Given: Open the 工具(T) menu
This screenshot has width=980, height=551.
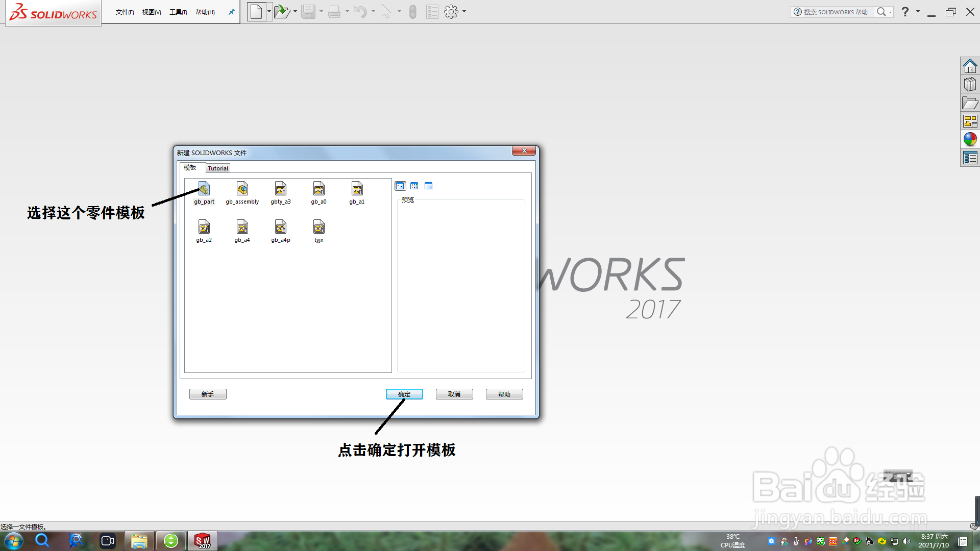Looking at the screenshot, I should 178,12.
